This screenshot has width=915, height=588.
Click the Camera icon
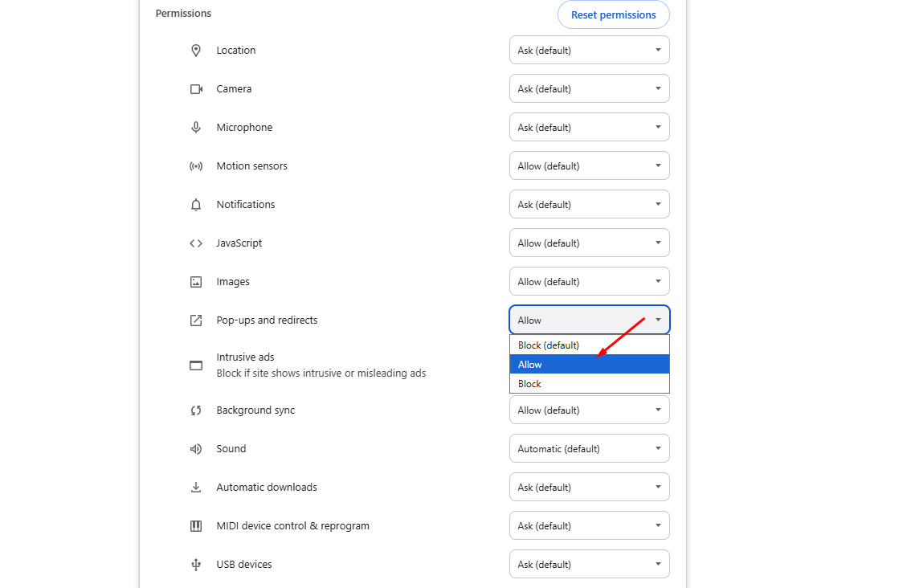(x=195, y=88)
